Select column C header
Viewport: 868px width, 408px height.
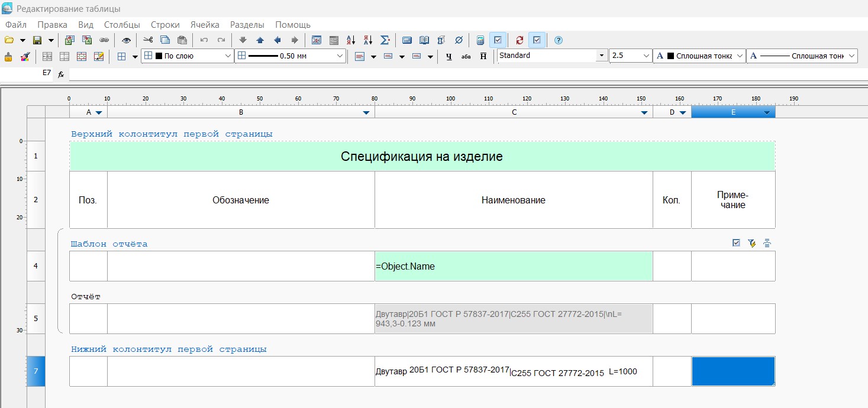pyautogui.click(x=514, y=112)
